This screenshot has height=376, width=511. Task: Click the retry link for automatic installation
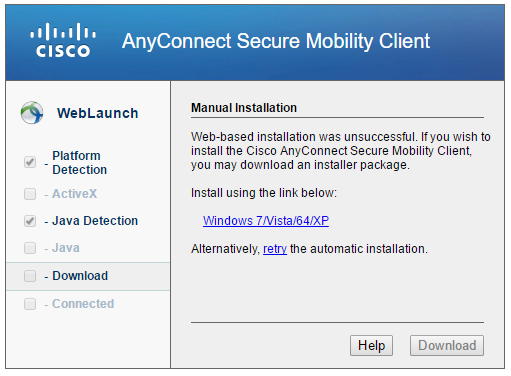pyautogui.click(x=275, y=249)
